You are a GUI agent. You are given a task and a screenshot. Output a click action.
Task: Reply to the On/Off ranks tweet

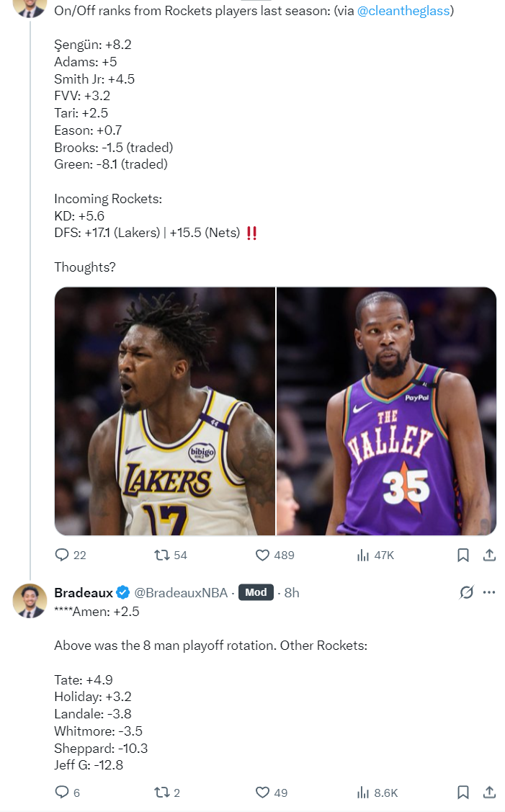click(63, 555)
